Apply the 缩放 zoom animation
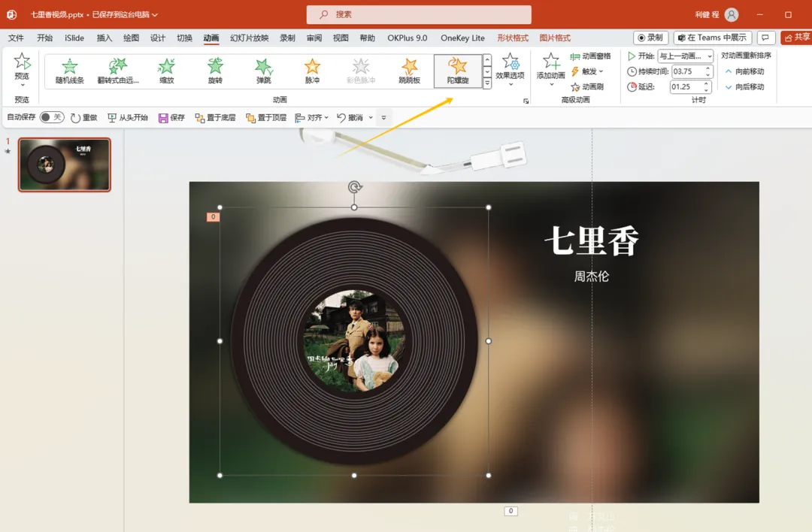This screenshot has height=532, width=812. coord(166,71)
